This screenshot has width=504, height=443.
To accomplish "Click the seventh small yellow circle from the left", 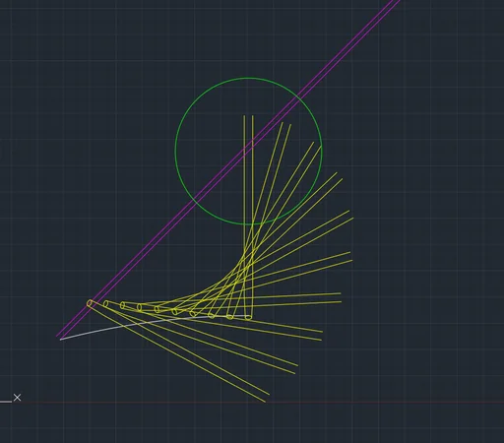I will coord(193,314).
